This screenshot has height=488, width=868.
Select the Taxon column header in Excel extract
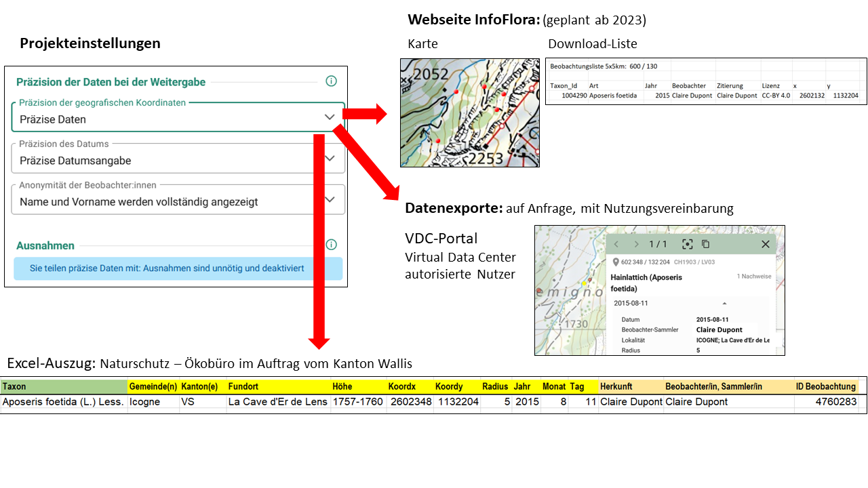click(x=64, y=386)
